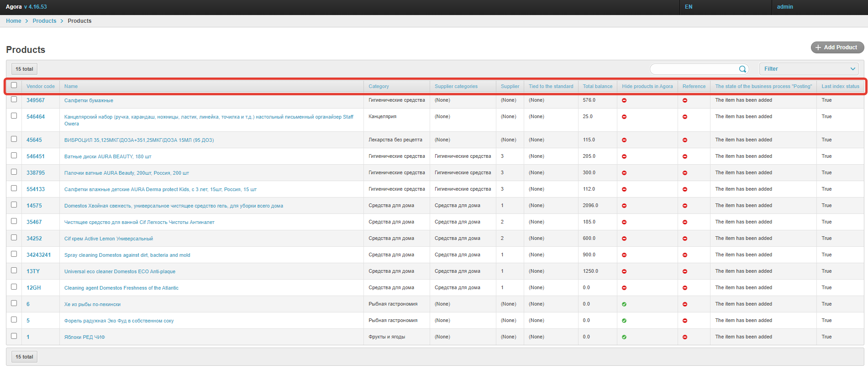The height and width of the screenshot is (369, 868).
Task: Focus the product search input field
Action: point(693,69)
